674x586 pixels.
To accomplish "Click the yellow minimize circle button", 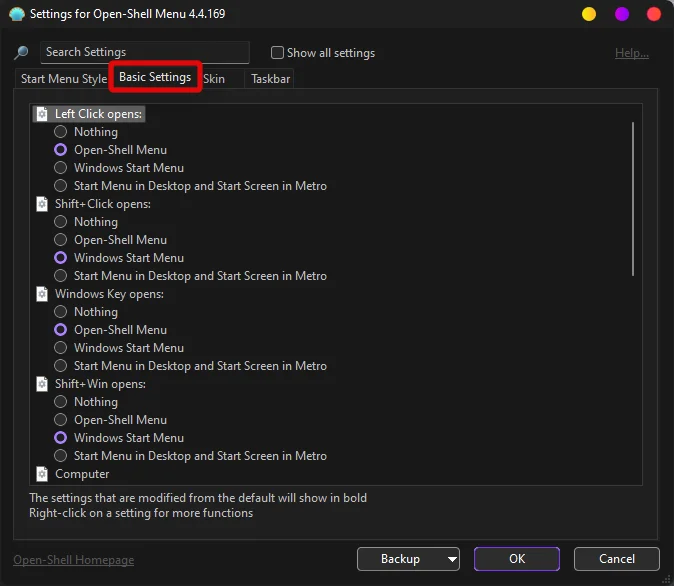I will tap(588, 14).
